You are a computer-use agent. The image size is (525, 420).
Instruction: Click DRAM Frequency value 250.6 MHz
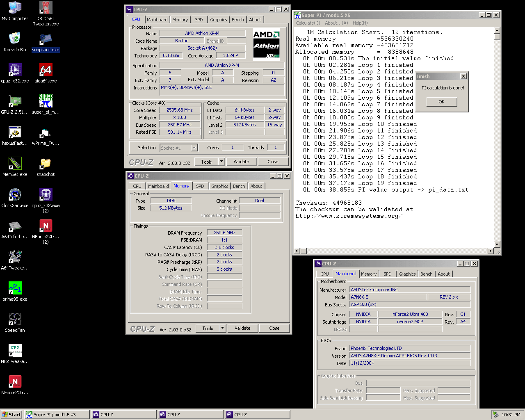pos(224,233)
